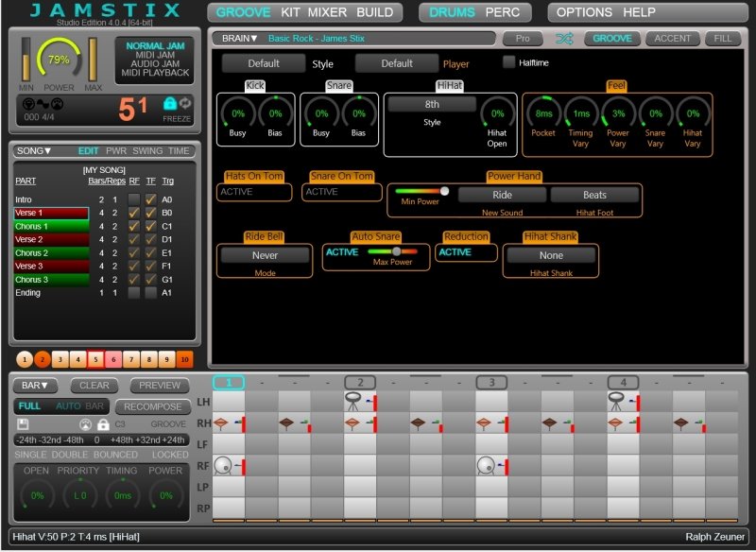756x552 pixels.
Task: Select the snare hit on LH row beat 4
Action: click(x=624, y=402)
